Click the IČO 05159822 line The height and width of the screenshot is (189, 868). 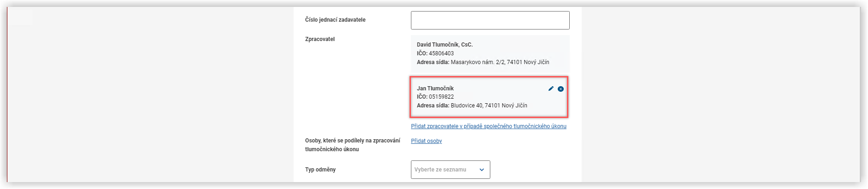pos(435,97)
